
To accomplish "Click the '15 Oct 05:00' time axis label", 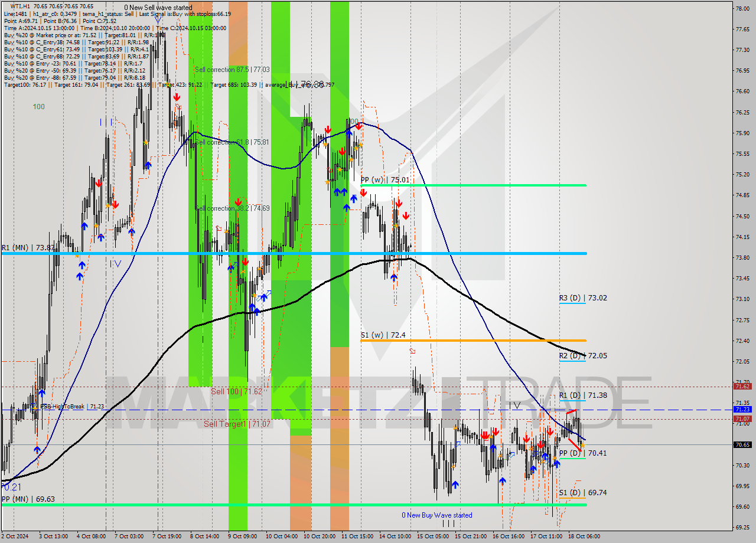I will [433, 537].
